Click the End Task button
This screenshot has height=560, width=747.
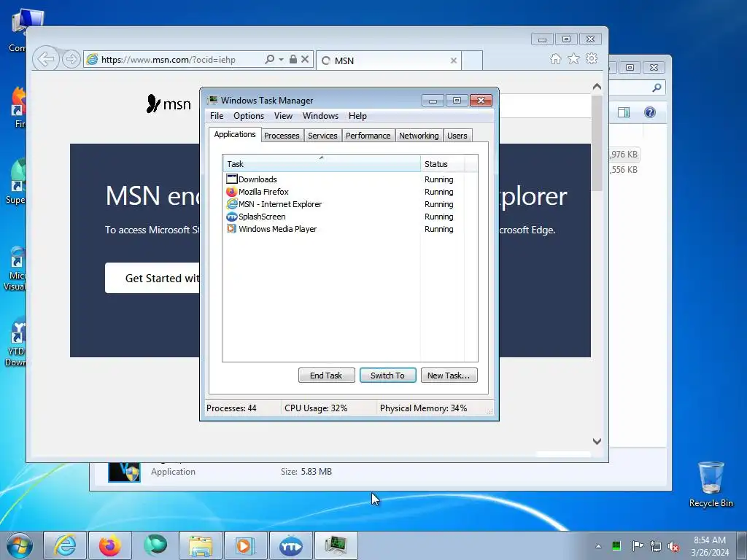coord(326,376)
